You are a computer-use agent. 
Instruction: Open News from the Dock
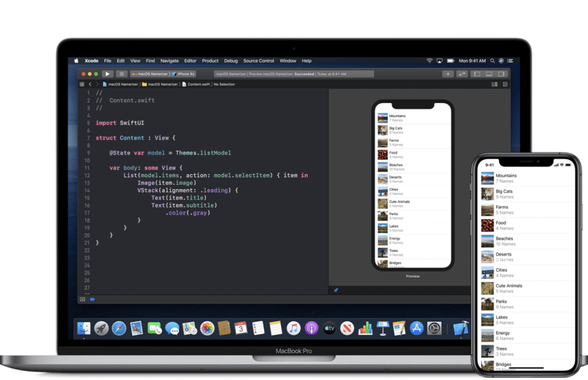tap(347, 328)
